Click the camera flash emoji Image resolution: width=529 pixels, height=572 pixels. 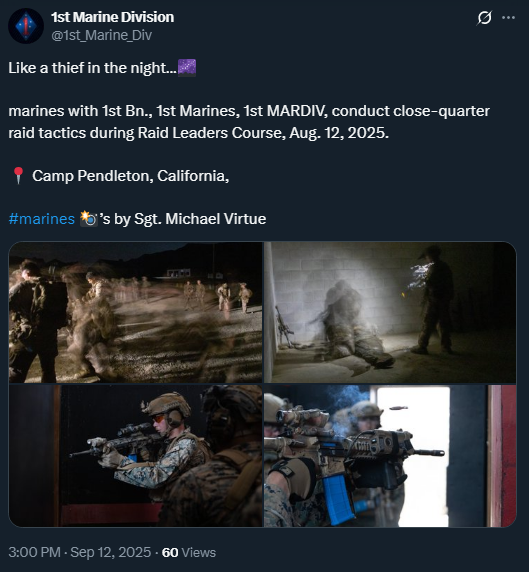(88, 219)
